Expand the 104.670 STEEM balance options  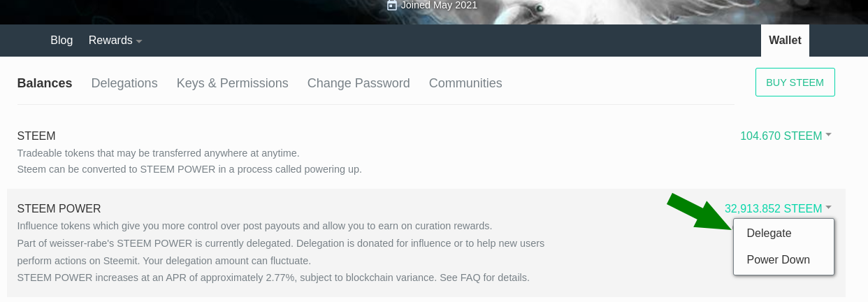pyautogui.click(x=786, y=136)
